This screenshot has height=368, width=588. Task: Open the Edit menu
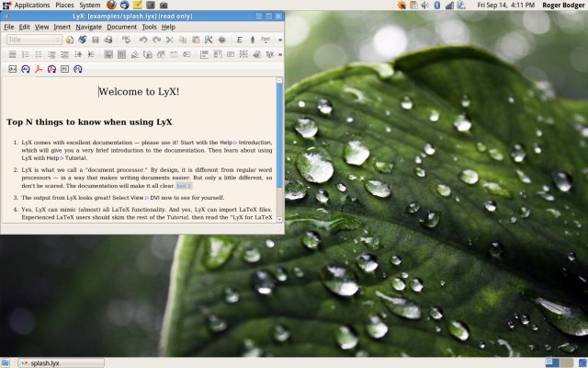pos(25,27)
